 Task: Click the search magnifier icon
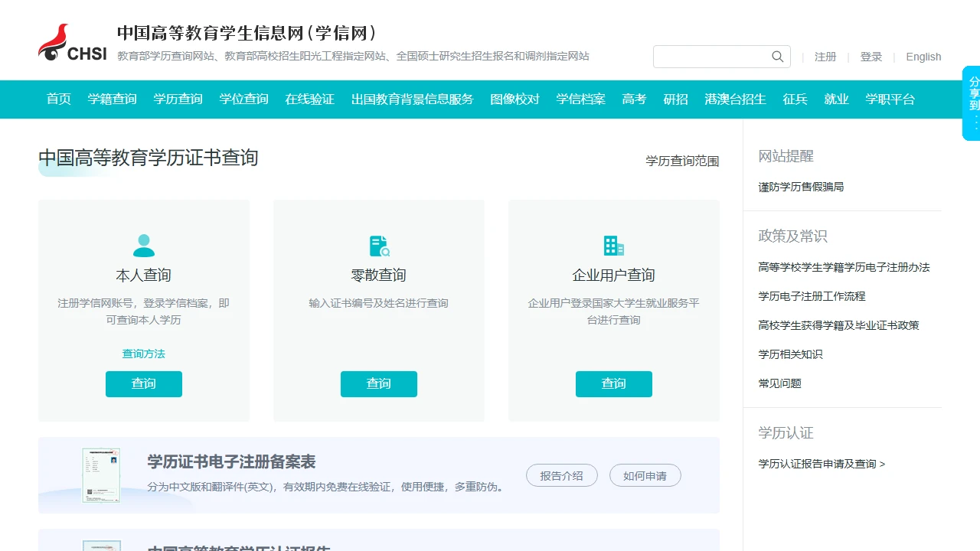point(776,56)
